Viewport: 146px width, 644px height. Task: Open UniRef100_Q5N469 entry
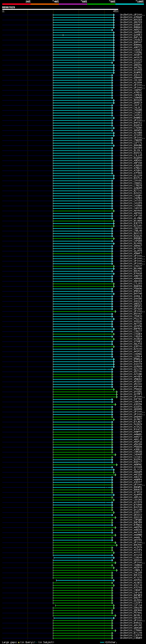pos(131,77)
